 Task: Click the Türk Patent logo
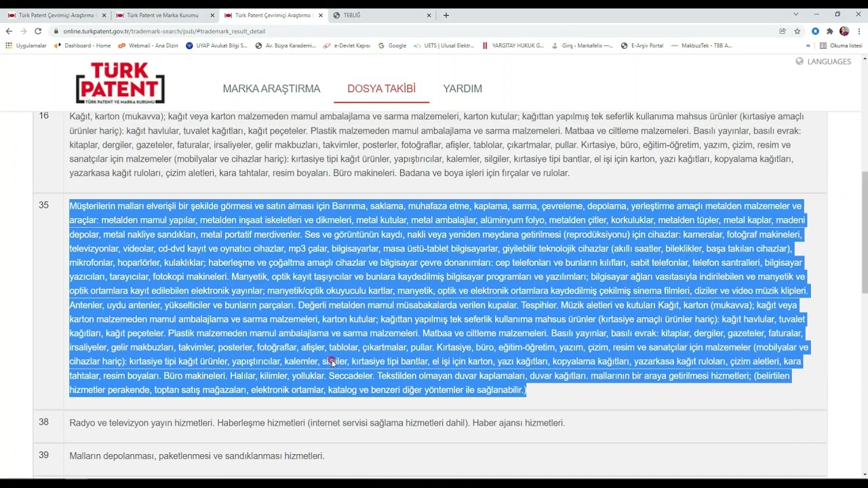[120, 83]
